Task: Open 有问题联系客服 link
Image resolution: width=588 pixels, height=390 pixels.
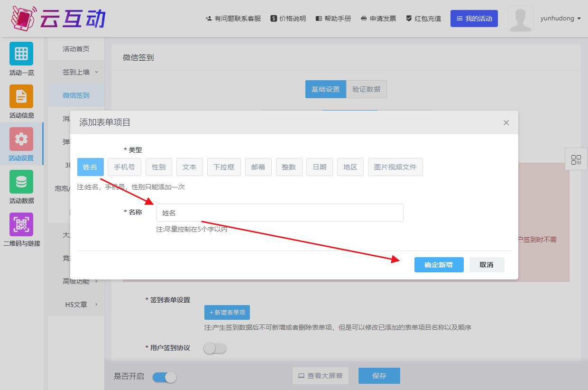Action: (x=233, y=19)
